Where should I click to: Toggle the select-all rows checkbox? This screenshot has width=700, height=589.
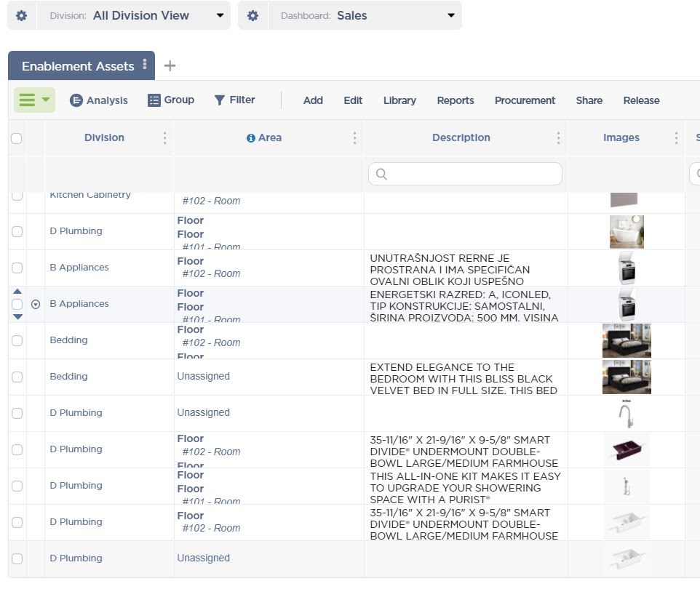coord(17,138)
